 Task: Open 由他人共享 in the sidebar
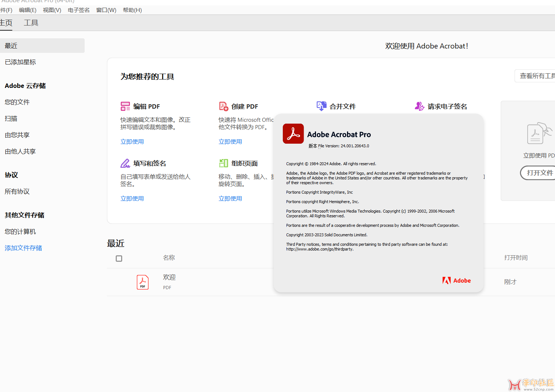20,151
